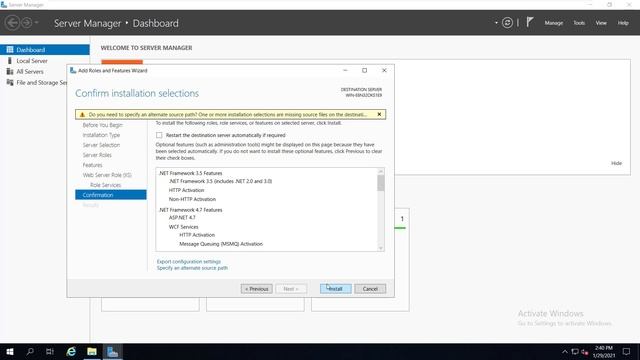Image resolution: width=640 pixels, height=360 pixels.
Task: Open Task View on the taskbar
Action: click(50, 351)
